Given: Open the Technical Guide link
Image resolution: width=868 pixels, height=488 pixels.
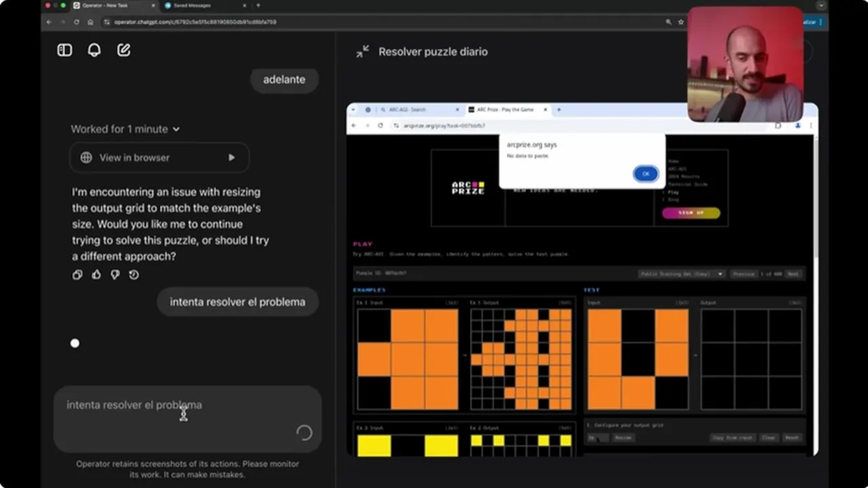Looking at the screenshot, I should [x=688, y=184].
